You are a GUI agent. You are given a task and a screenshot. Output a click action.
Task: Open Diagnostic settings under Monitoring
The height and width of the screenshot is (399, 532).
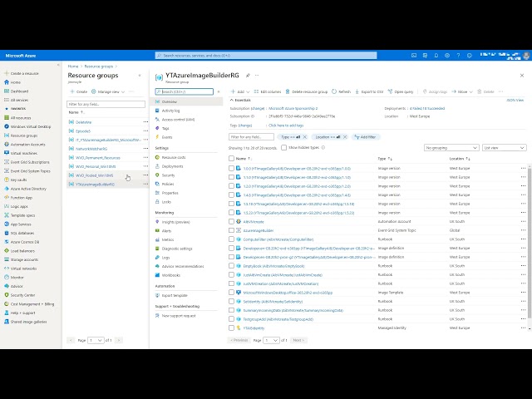[177, 249]
